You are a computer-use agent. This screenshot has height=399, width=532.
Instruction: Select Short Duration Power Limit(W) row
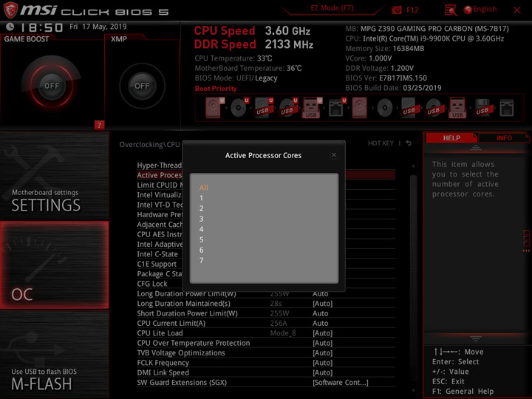pos(266,313)
